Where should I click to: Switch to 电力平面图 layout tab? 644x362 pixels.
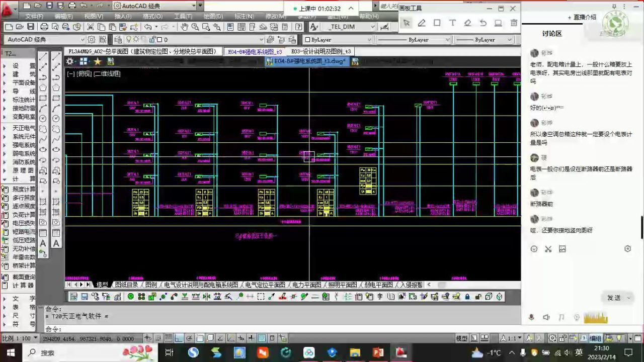tap(306, 285)
